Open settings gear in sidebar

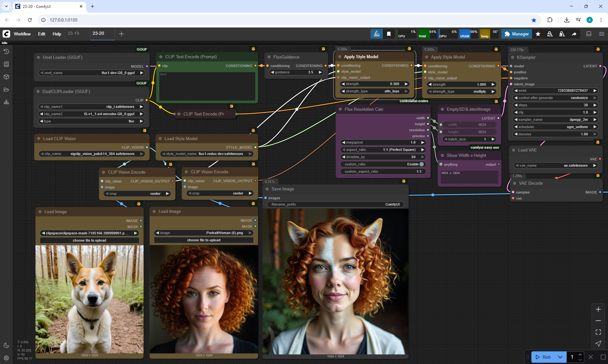click(x=6, y=358)
